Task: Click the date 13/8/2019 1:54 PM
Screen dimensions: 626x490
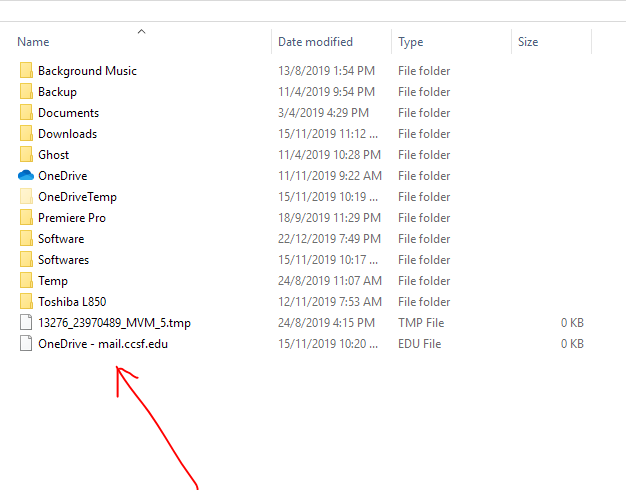Action: point(327,71)
